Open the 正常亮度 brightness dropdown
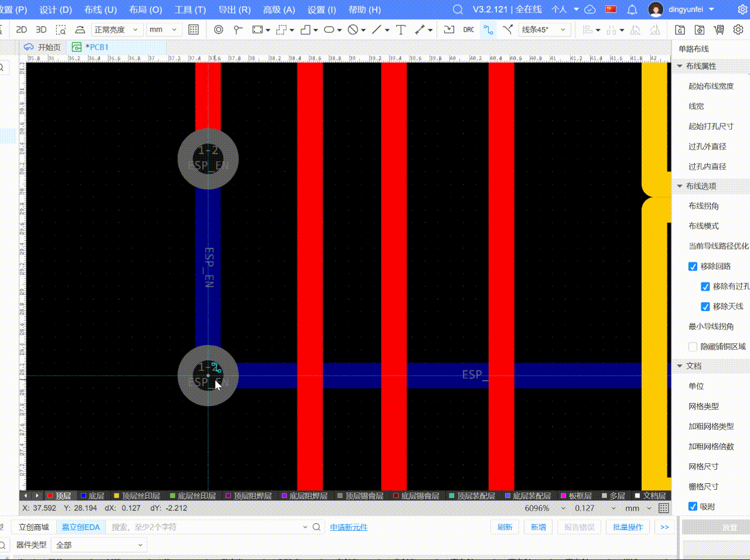 [116, 30]
